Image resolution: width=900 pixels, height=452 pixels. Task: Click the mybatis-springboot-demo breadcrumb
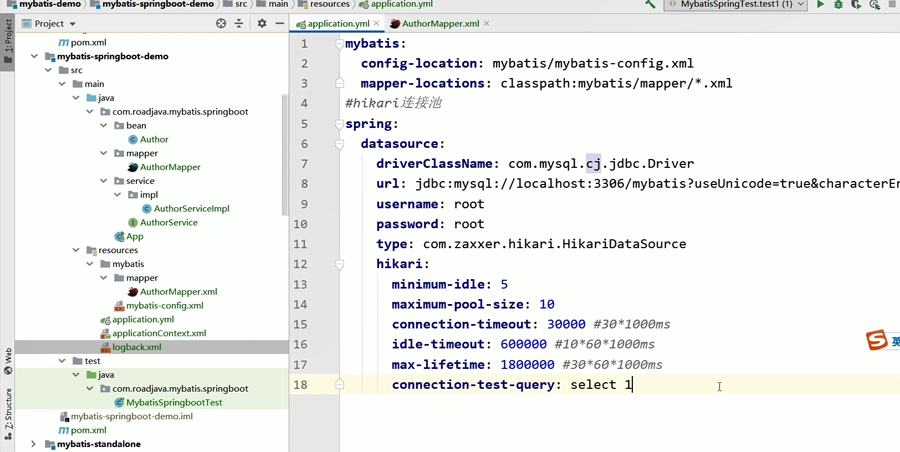tap(153, 4)
